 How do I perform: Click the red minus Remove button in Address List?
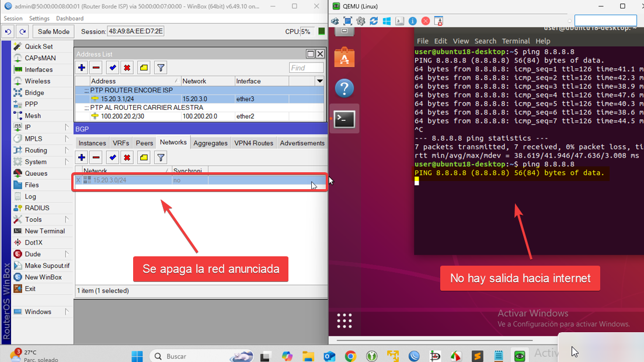click(x=96, y=68)
